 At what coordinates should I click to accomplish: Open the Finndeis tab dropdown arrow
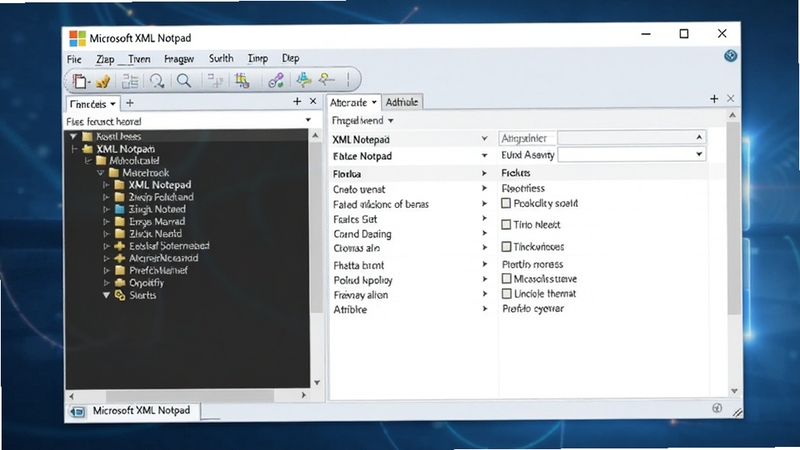click(x=113, y=104)
